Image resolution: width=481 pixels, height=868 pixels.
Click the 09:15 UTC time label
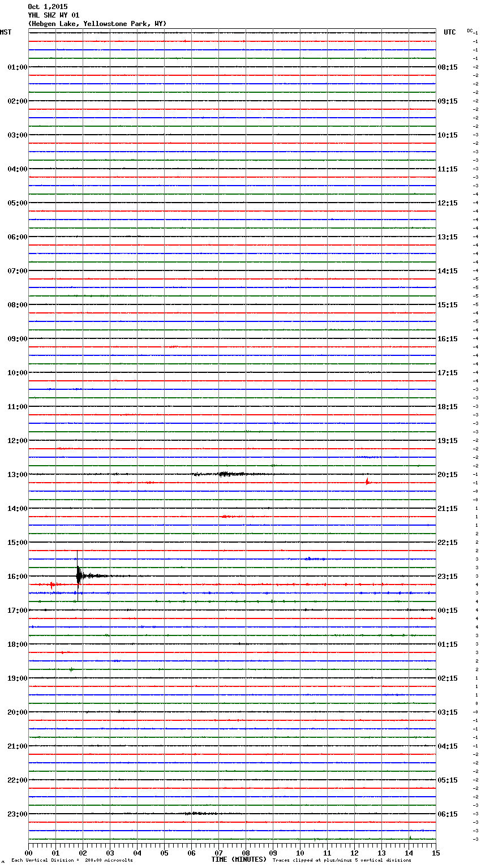coord(448,101)
